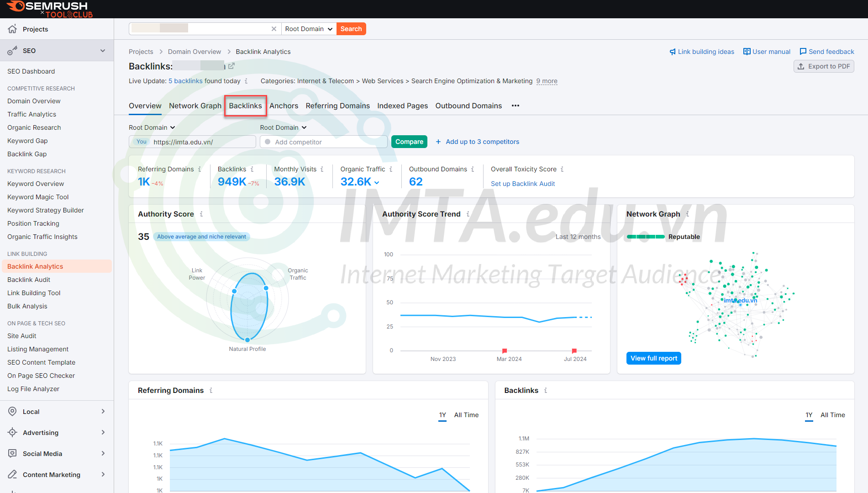The height and width of the screenshot is (493, 868).
Task: Clear the domain search field
Action: pyautogui.click(x=274, y=29)
